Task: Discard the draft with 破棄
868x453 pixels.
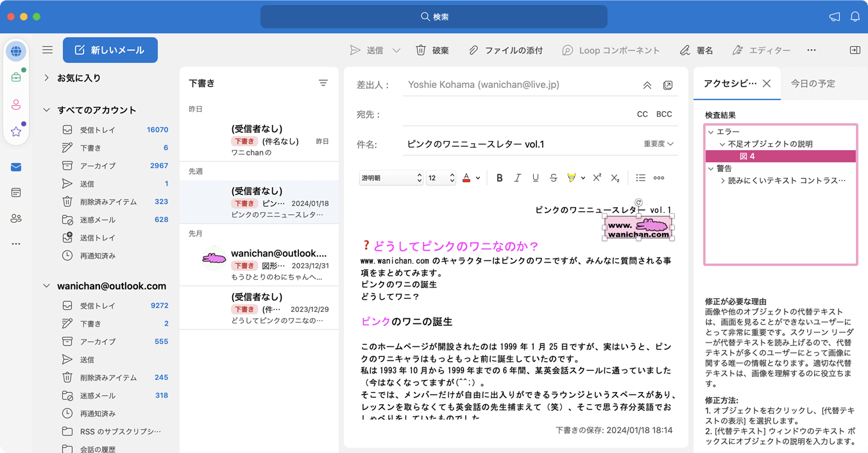Action: click(432, 50)
